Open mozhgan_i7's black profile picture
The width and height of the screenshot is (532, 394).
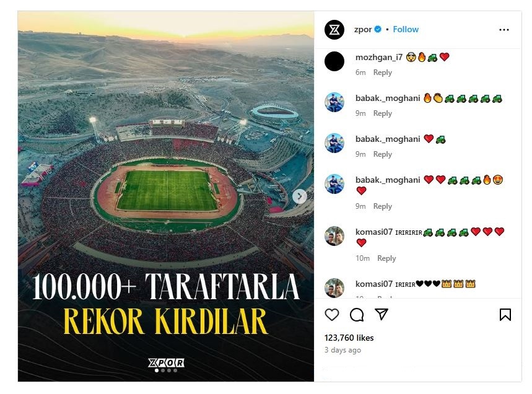pyautogui.click(x=334, y=61)
